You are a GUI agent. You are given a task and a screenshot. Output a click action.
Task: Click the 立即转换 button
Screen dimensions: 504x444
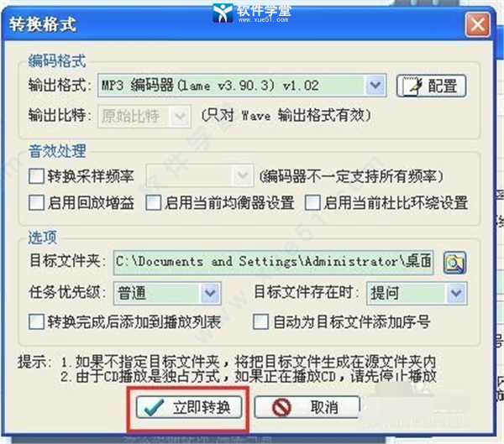pyautogui.click(x=189, y=407)
